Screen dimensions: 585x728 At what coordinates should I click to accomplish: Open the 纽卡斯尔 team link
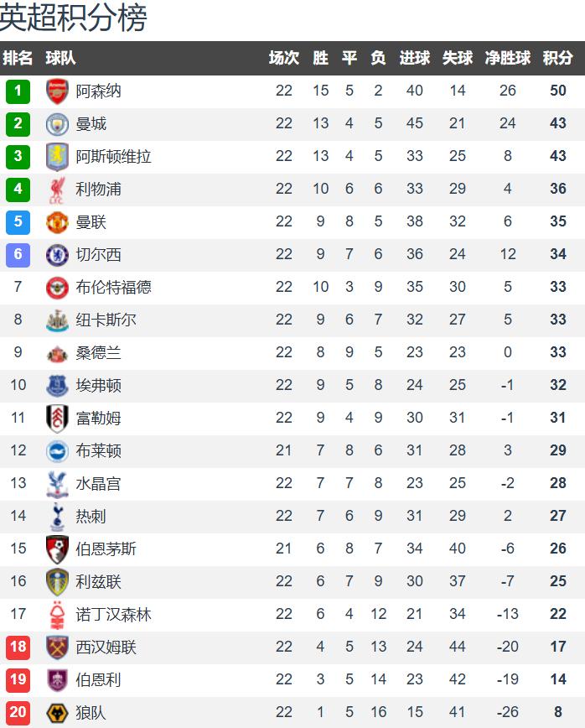[x=106, y=320]
